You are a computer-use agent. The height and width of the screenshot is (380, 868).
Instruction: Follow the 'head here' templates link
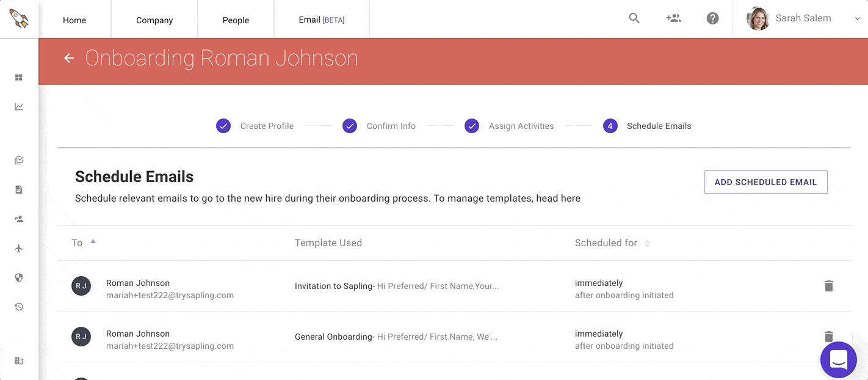point(559,198)
